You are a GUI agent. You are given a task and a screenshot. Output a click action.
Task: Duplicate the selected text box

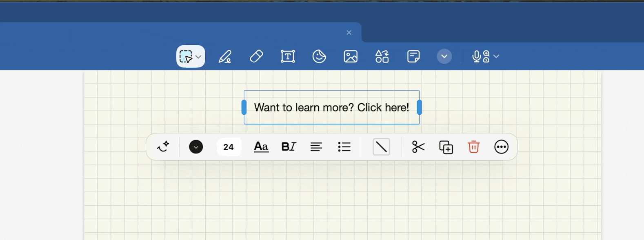tap(446, 147)
